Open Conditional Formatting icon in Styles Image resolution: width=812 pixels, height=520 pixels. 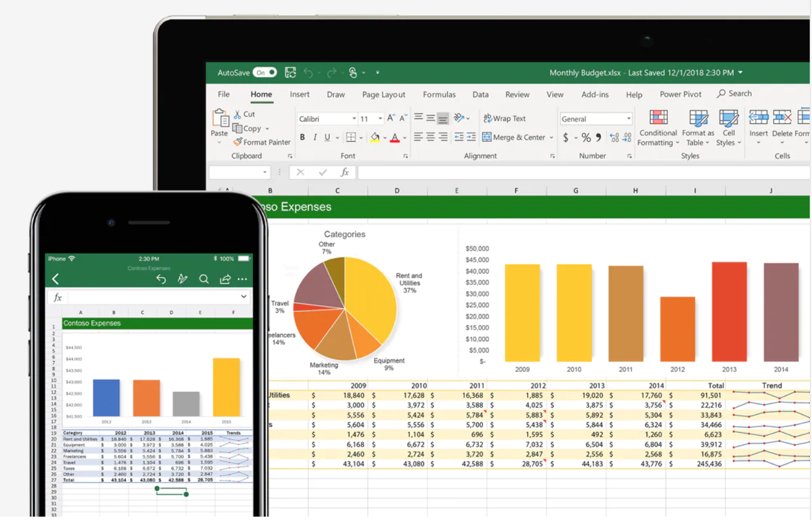pos(658,118)
